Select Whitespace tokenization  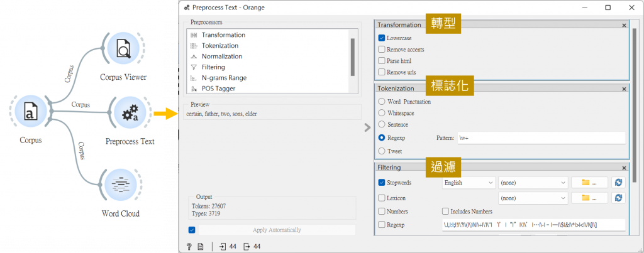click(382, 113)
